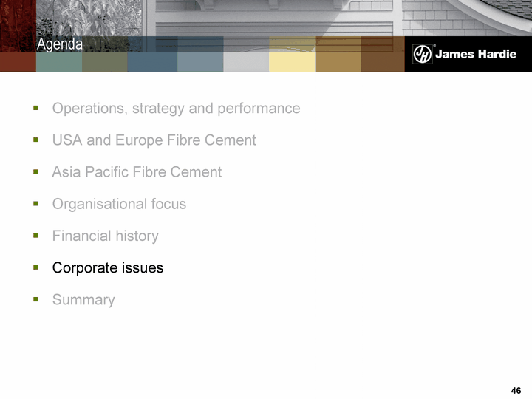Click the slide number 46

click(516, 390)
